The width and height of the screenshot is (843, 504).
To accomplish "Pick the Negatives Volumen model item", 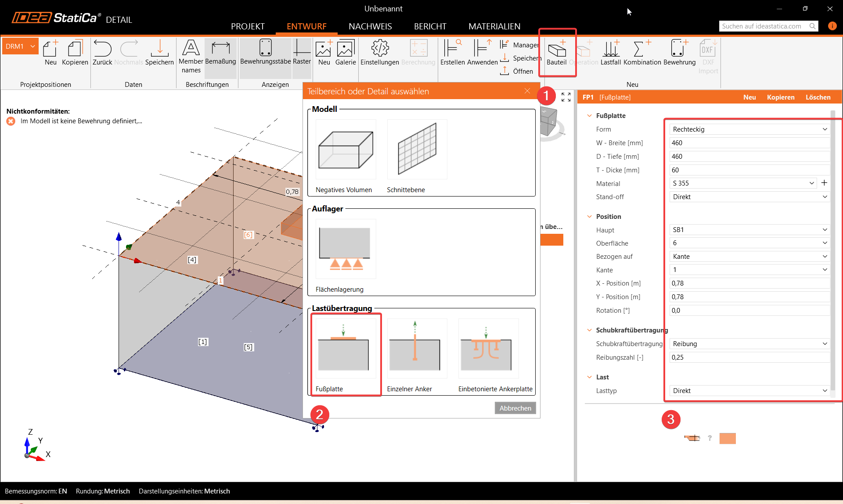I will tap(346, 150).
